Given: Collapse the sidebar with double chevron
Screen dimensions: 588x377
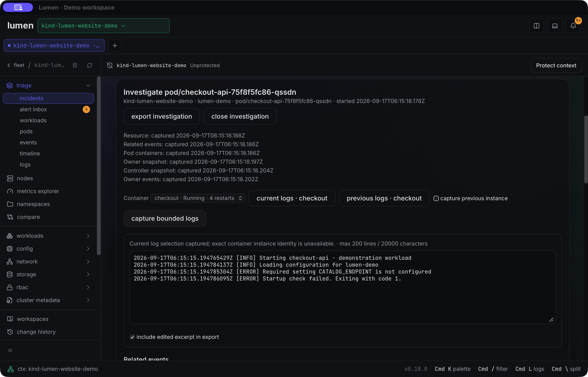Looking at the screenshot, I should (x=10, y=350).
